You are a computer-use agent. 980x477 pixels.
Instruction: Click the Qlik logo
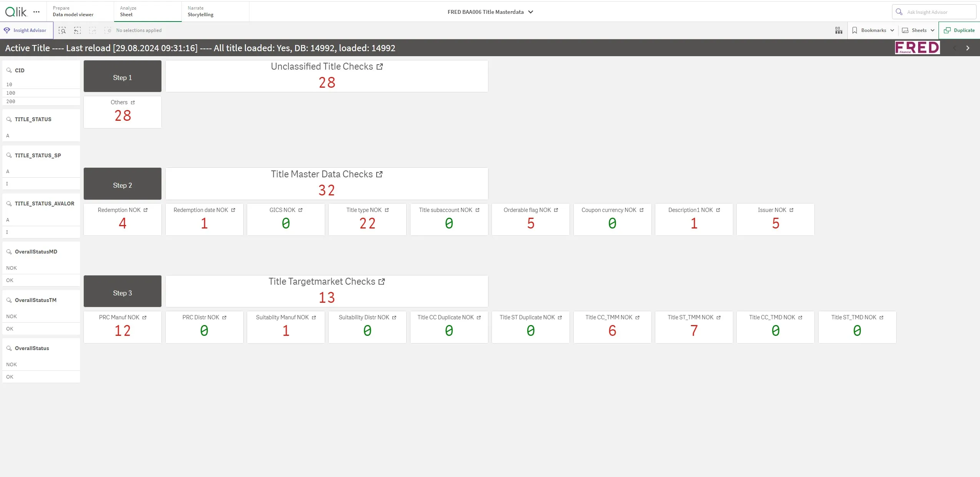16,12
